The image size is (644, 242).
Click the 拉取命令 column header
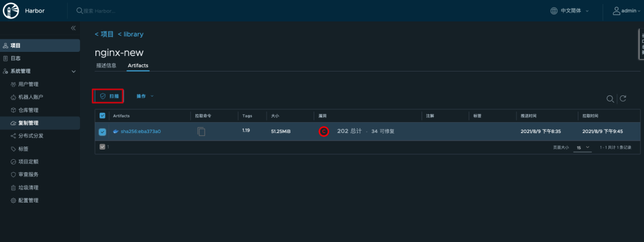click(203, 116)
